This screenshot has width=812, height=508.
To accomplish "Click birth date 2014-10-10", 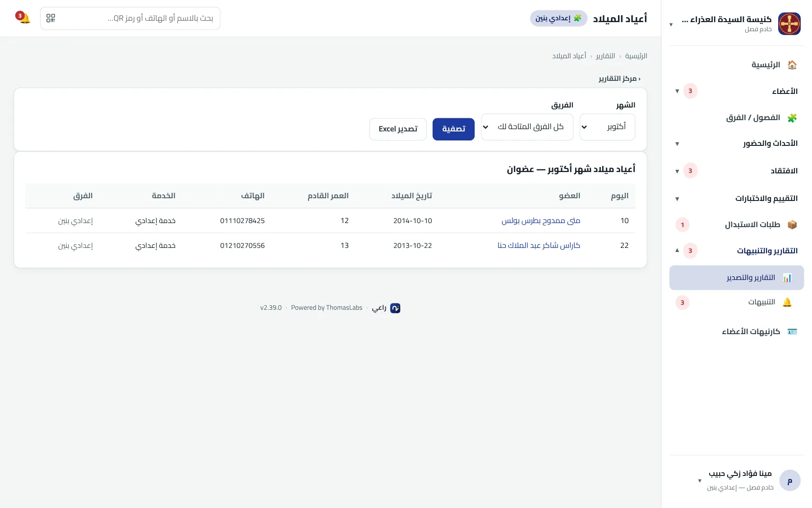I will 412,221.
